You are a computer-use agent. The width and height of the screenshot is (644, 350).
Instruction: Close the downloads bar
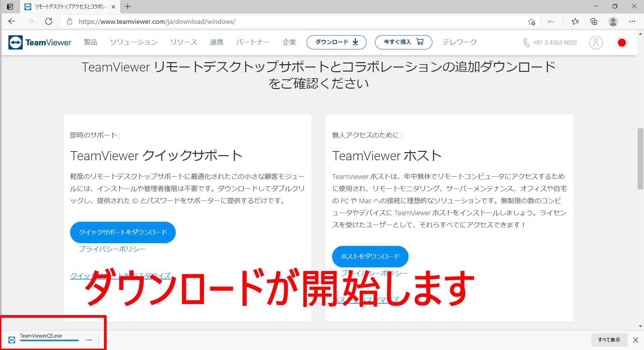(635, 340)
